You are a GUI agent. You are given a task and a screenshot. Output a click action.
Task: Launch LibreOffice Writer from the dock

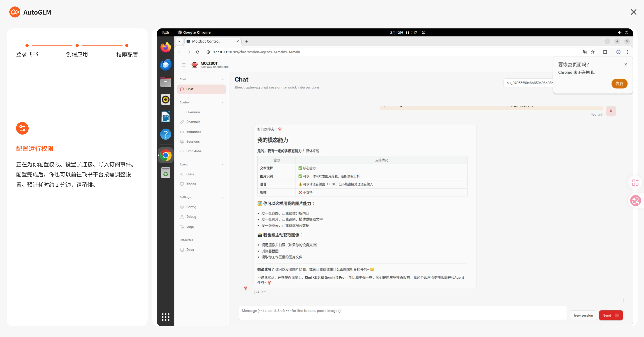165,117
